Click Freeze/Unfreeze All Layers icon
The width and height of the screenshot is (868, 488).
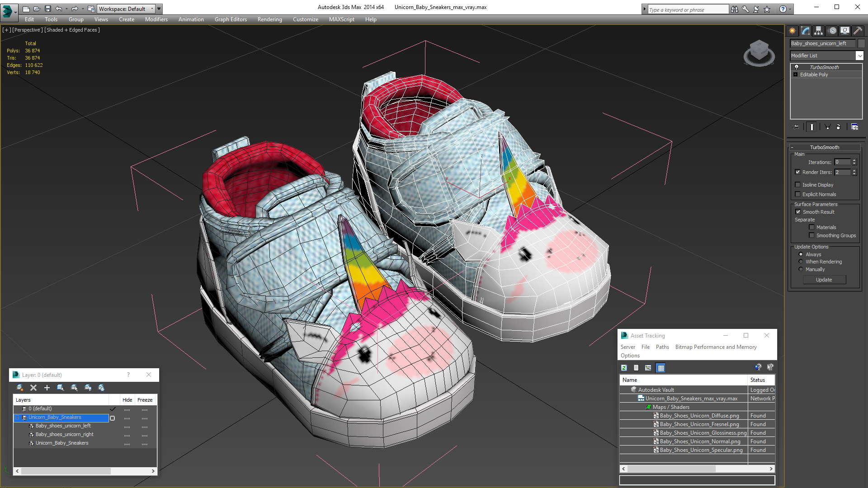[x=101, y=388]
